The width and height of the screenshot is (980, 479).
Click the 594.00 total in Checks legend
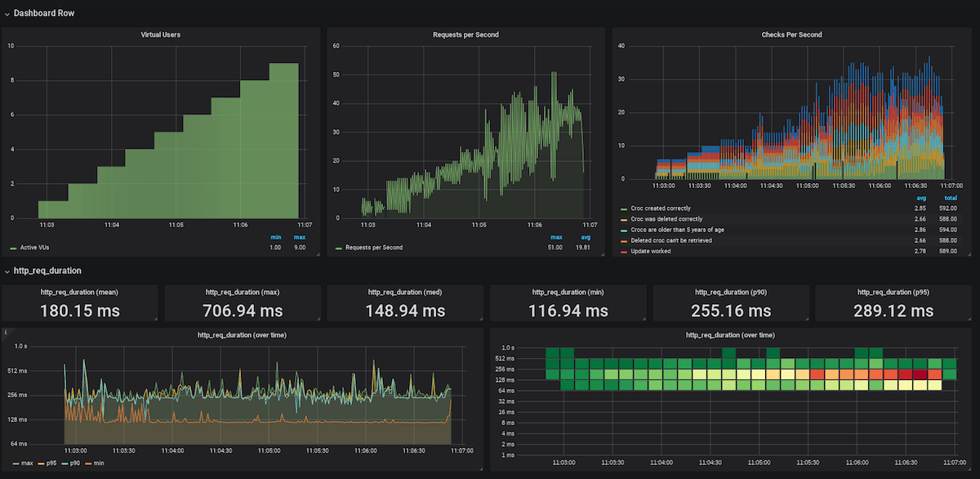pyautogui.click(x=947, y=230)
